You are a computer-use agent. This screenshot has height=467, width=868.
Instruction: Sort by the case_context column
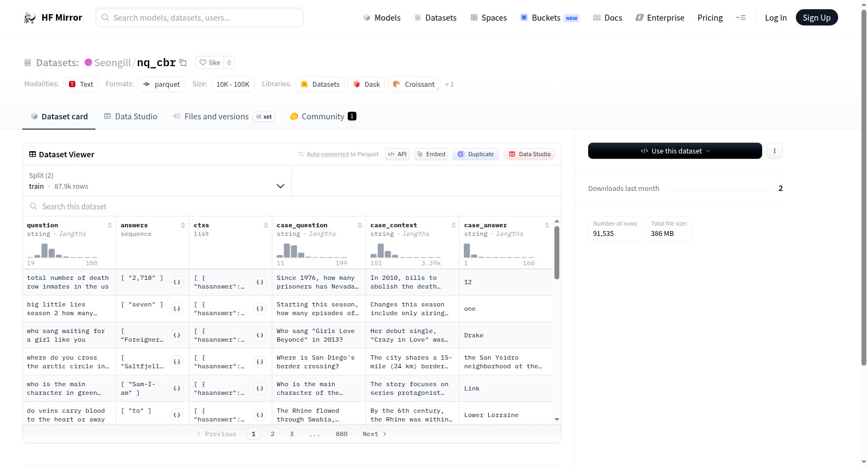click(x=454, y=225)
